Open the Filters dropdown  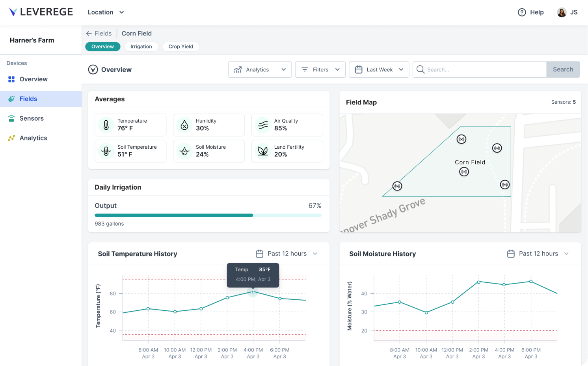[320, 69]
